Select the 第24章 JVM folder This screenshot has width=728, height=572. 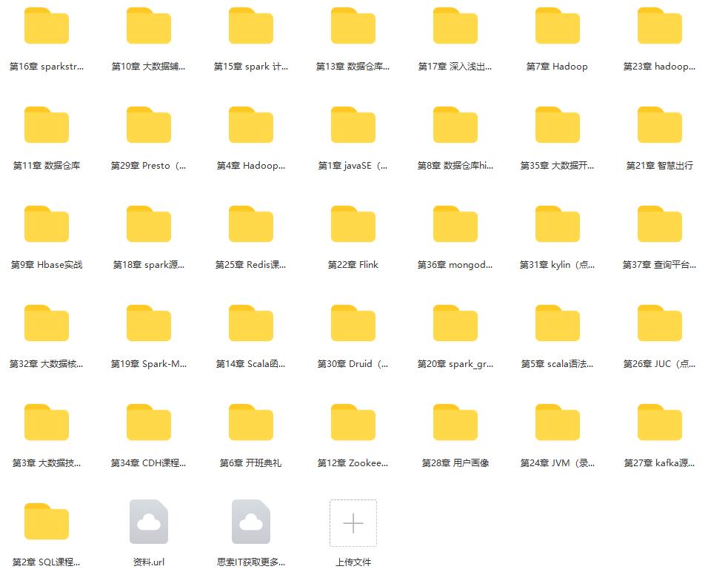557,423
